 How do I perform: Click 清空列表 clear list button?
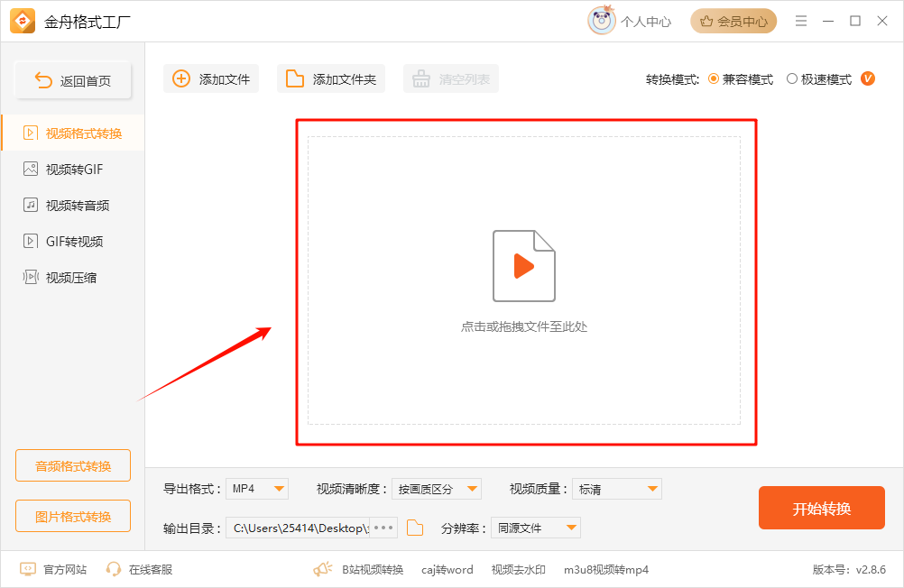[x=451, y=79]
